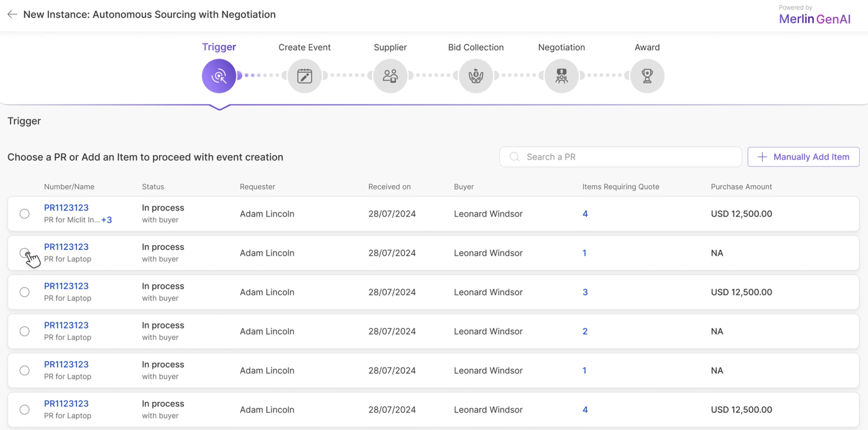Click the search magnifier icon
868x430 pixels.
[x=514, y=157]
